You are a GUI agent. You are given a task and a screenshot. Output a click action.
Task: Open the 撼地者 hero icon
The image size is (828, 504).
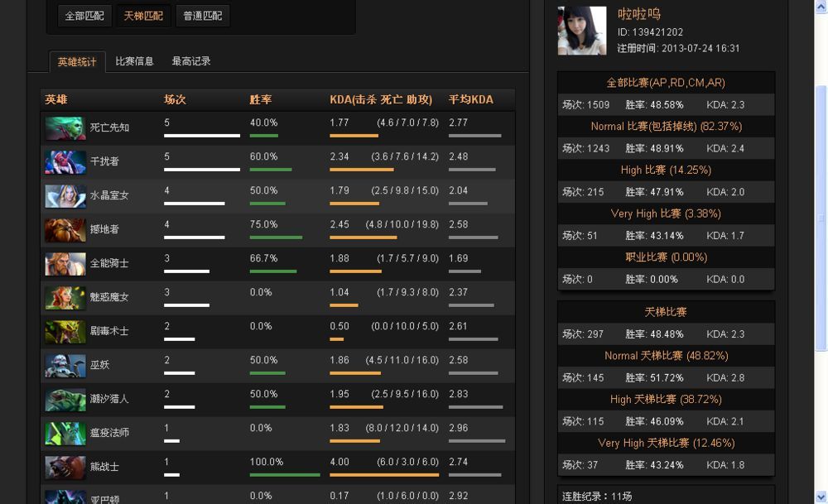coord(65,230)
